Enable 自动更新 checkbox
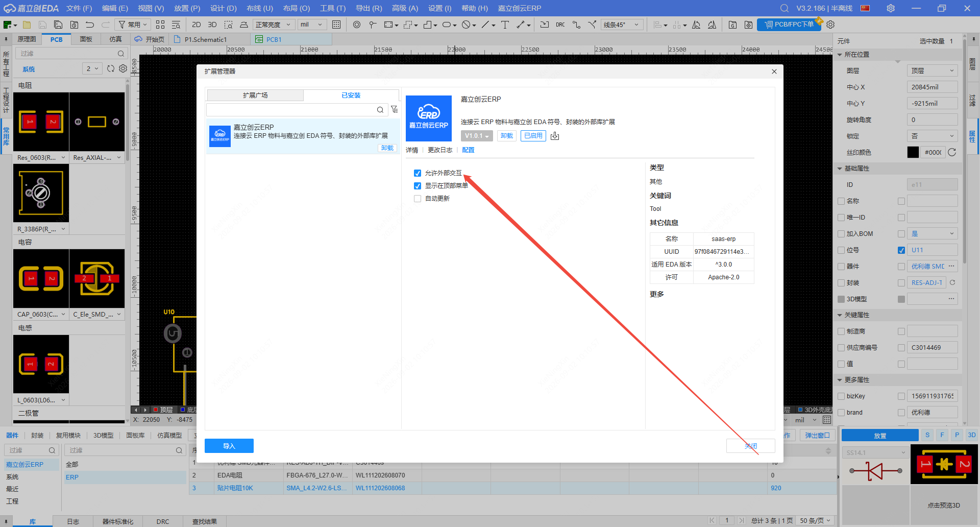 click(x=418, y=199)
